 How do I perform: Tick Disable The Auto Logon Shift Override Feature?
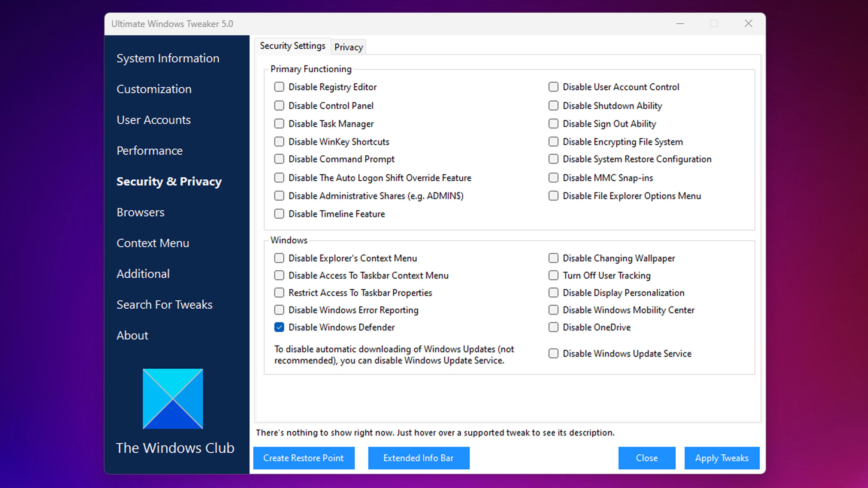pos(279,178)
